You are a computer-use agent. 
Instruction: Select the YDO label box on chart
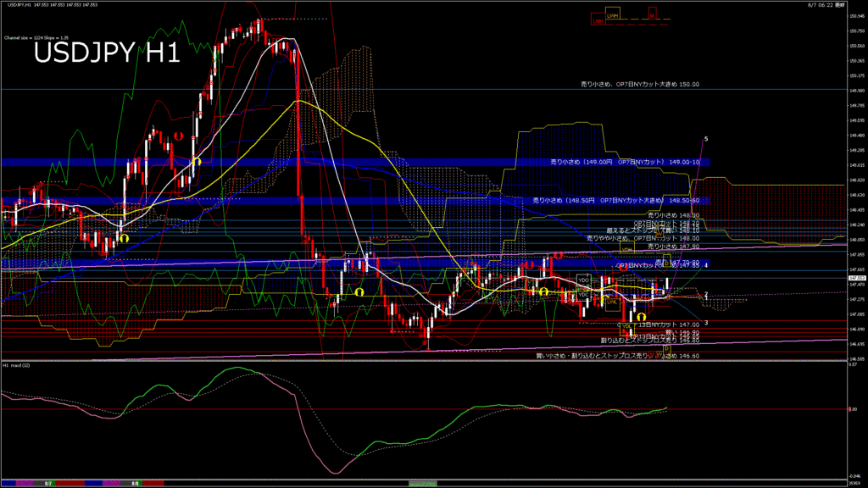tap(582, 279)
